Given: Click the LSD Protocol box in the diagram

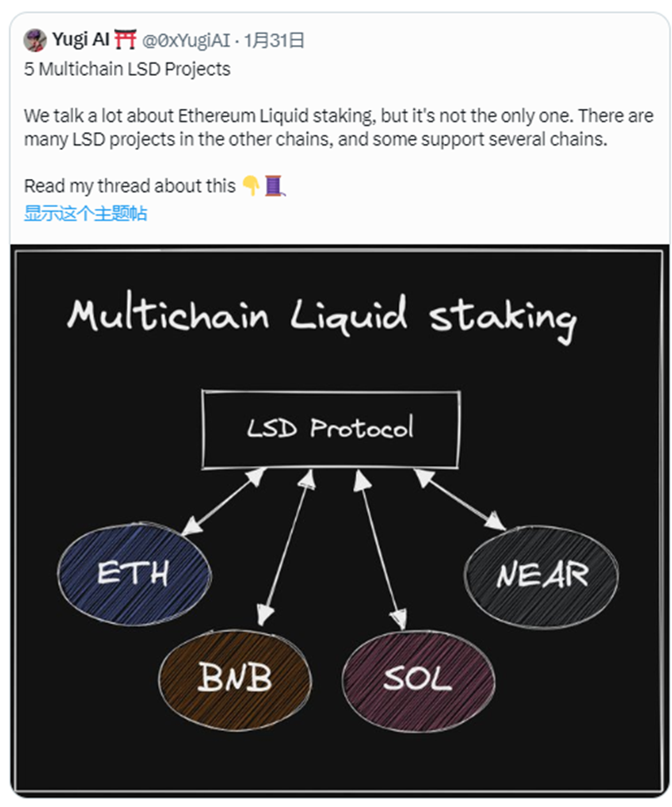Looking at the screenshot, I should (x=331, y=429).
